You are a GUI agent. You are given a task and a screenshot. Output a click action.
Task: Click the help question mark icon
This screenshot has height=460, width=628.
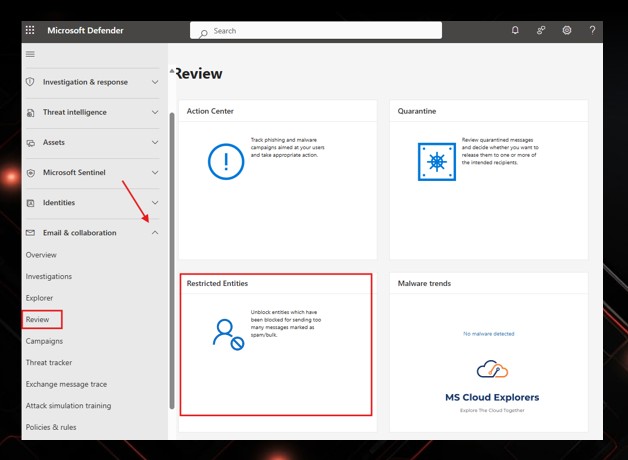coord(592,30)
